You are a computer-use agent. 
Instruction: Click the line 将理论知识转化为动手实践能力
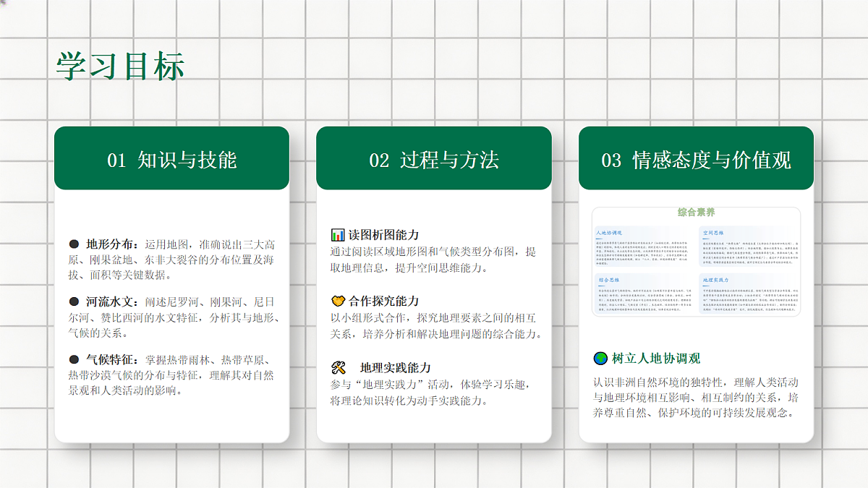(x=409, y=400)
